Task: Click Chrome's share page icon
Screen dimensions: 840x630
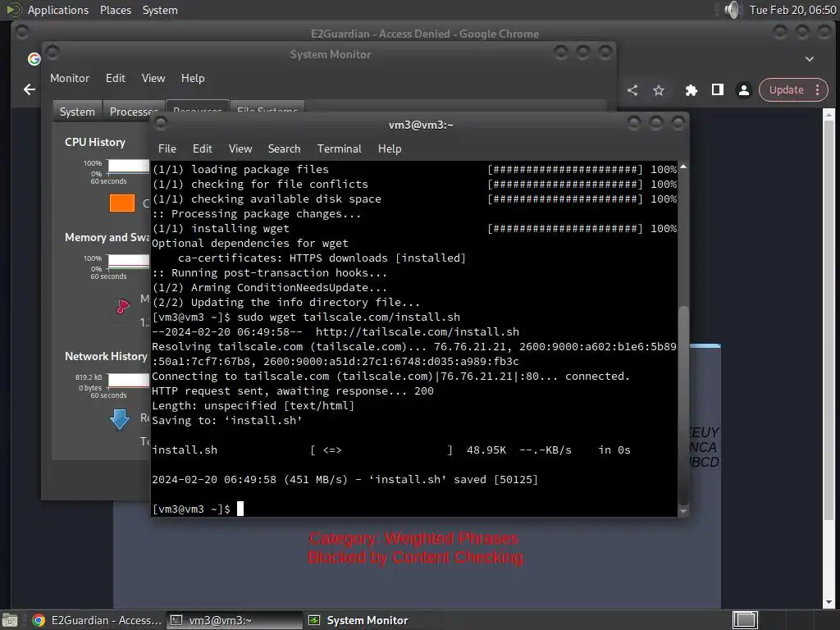Action: pyautogui.click(x=632, y=90)
